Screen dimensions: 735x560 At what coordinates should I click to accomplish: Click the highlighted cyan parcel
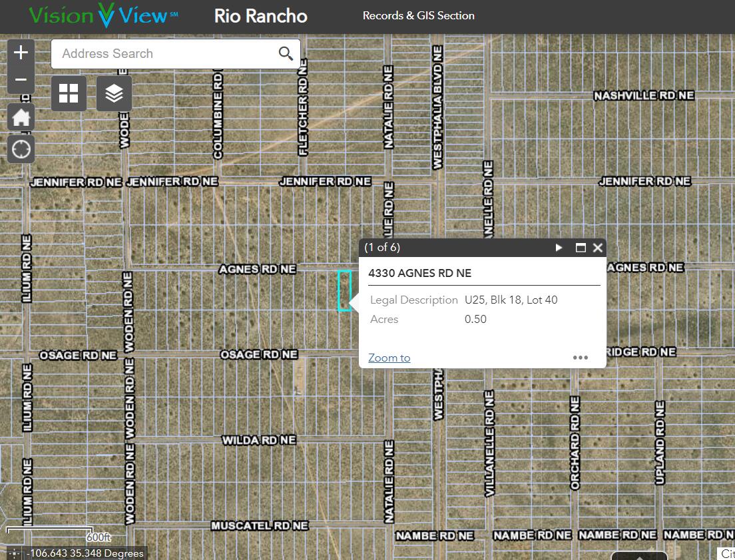344,290
